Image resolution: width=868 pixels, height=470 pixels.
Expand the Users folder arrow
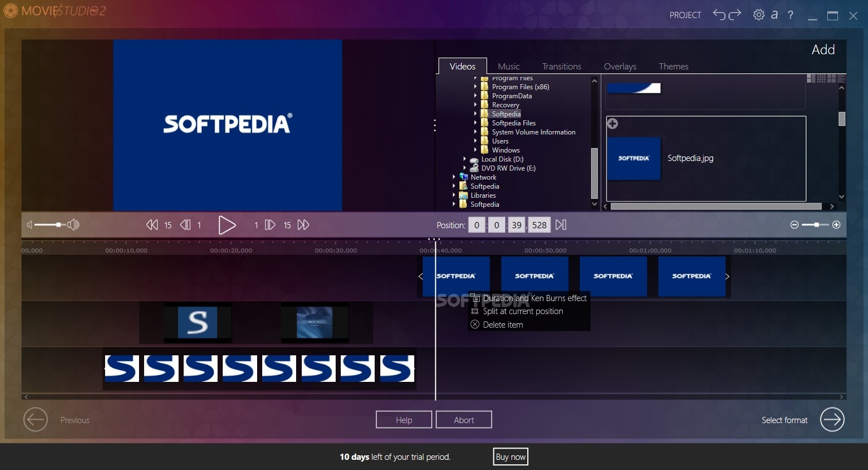tap(475, 141)
